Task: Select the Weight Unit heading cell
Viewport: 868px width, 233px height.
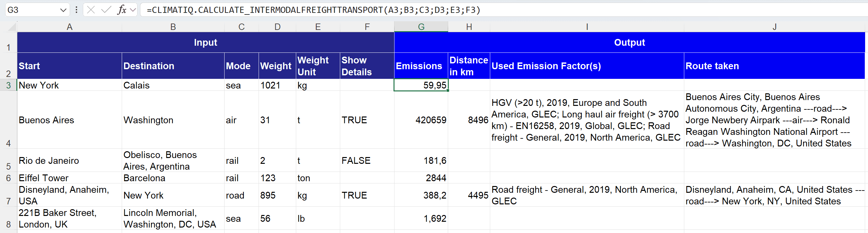Action: (318, 66)
